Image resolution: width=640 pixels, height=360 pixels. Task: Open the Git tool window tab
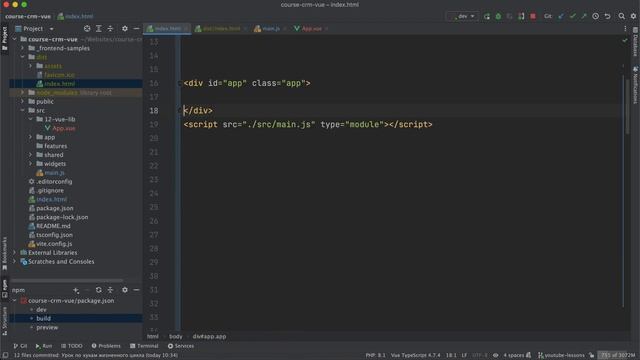(20, 346)
